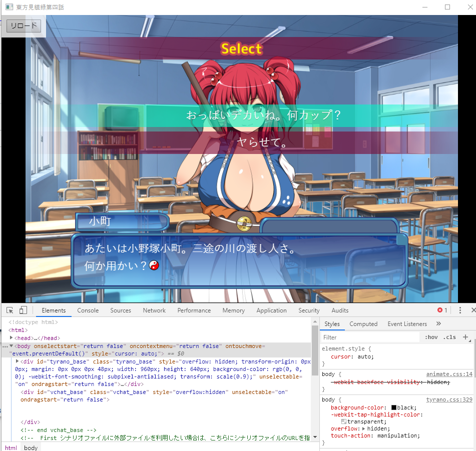Open the Event Listeners sub-tab

[407, 324]
